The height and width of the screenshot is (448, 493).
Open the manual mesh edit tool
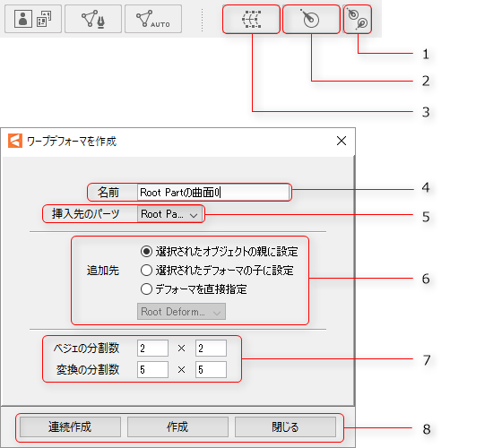pos(93,19)
